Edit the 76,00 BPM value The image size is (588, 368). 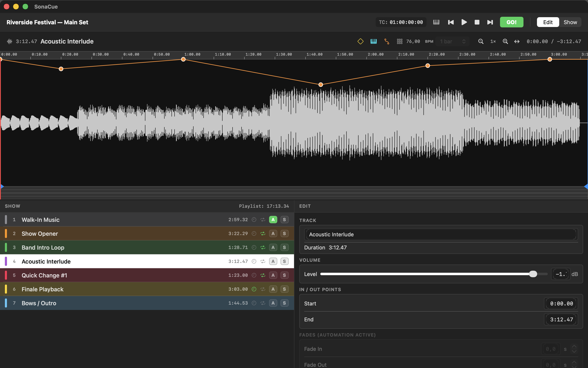413,41
